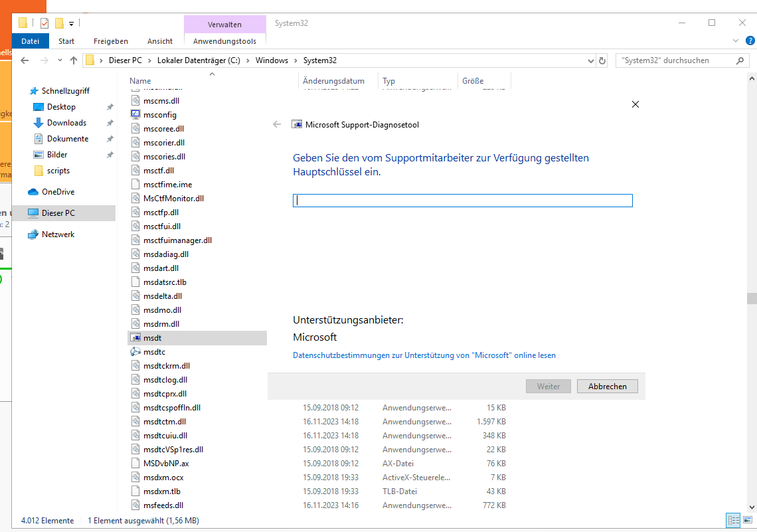757x532 pixels.
Task: Select the MSDvbNP.ax file
Action: [166, 464]
